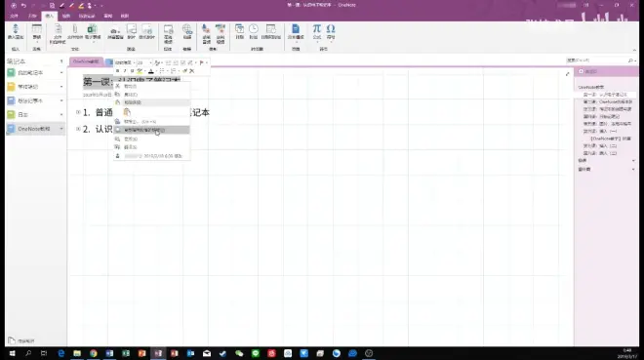Toggle bold in the mini toolbar
This screenshot has width=644, height=360.
coord(117,71)
